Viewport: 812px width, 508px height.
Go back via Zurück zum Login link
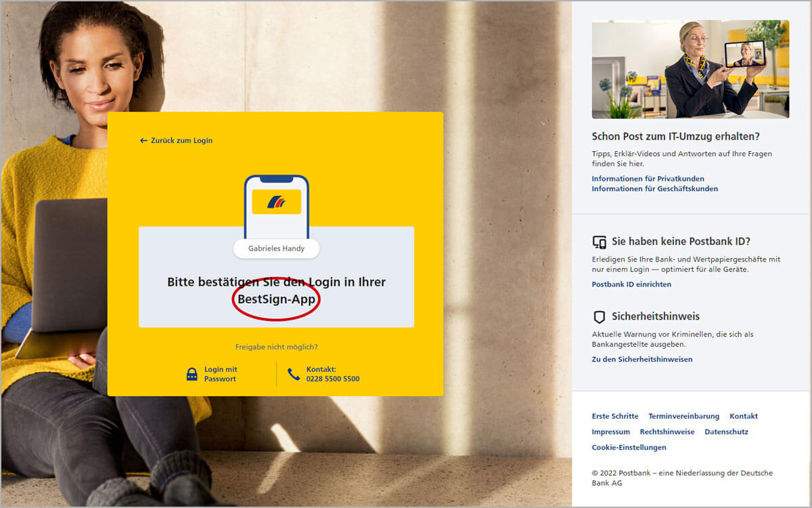(x=181, y=141)
